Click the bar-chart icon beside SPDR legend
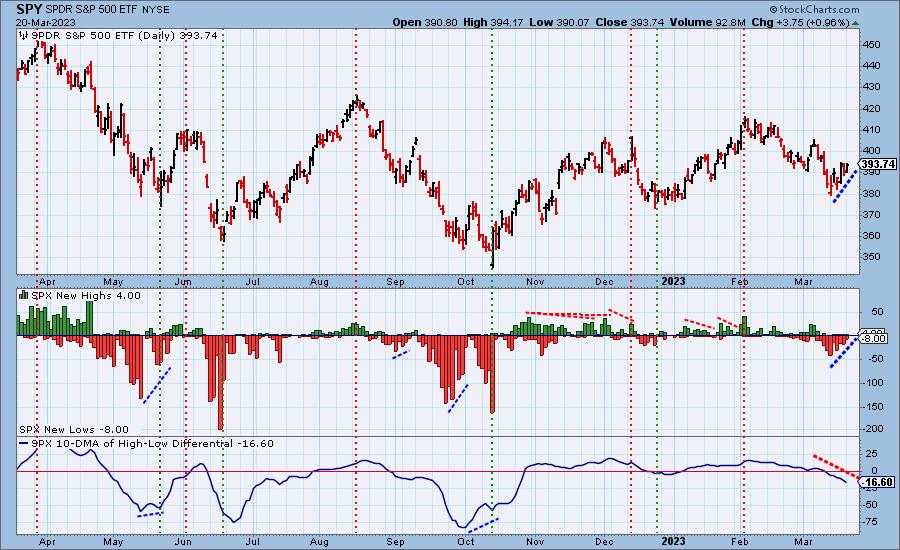The height and width of the screenshot is (550, 900). click(x=24, y=36)
